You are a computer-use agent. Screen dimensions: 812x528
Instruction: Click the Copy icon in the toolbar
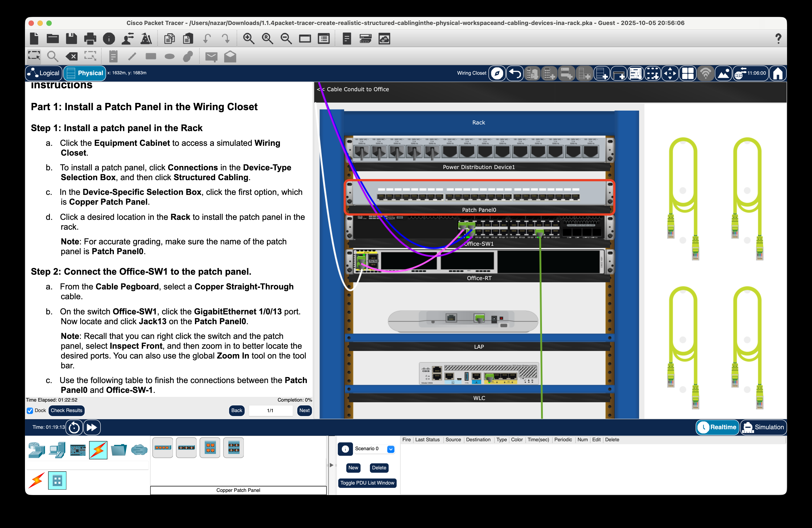tap(169, 39)
